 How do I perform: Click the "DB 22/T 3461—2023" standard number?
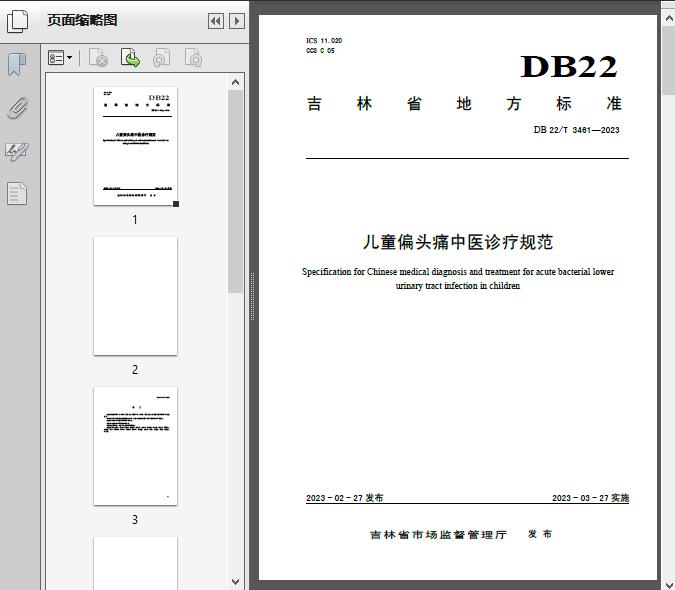[x=576, y=130]
